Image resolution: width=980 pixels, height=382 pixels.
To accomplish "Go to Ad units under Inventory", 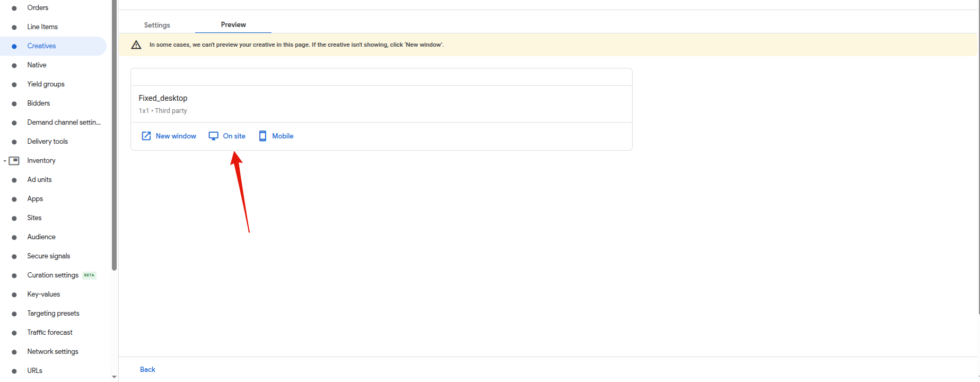I will click(x=39, y=180).
